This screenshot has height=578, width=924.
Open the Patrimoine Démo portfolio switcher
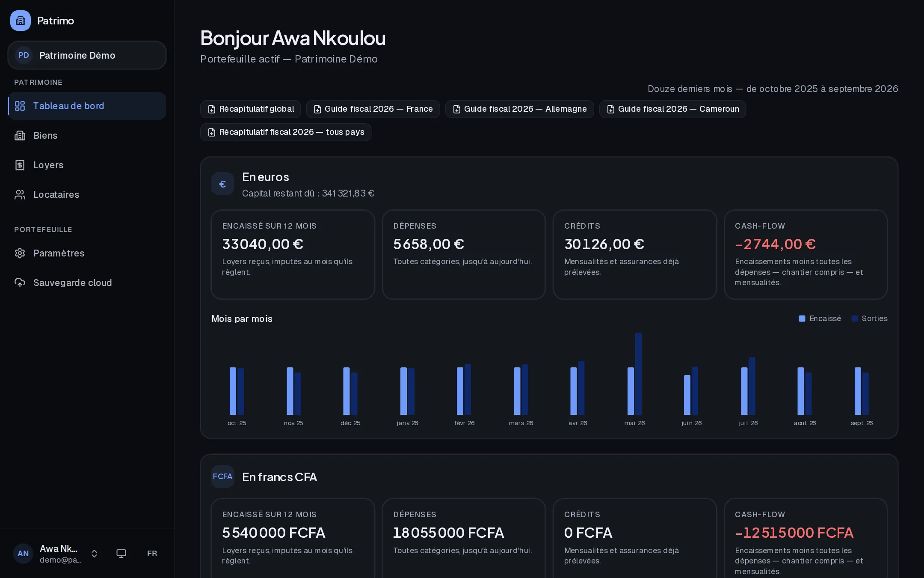click(x=87, y=55)
